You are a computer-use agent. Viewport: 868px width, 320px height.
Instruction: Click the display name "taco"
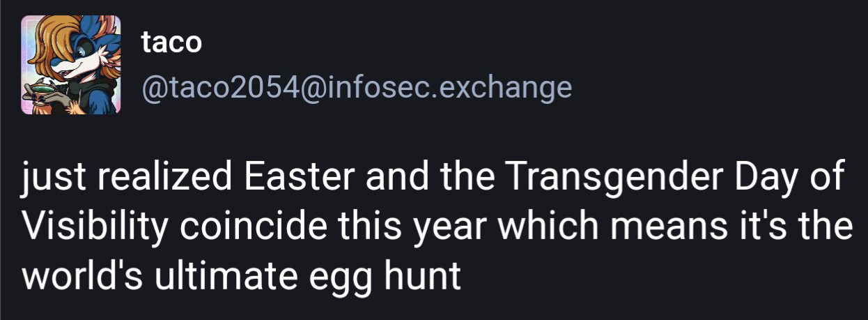pos(171,43)
